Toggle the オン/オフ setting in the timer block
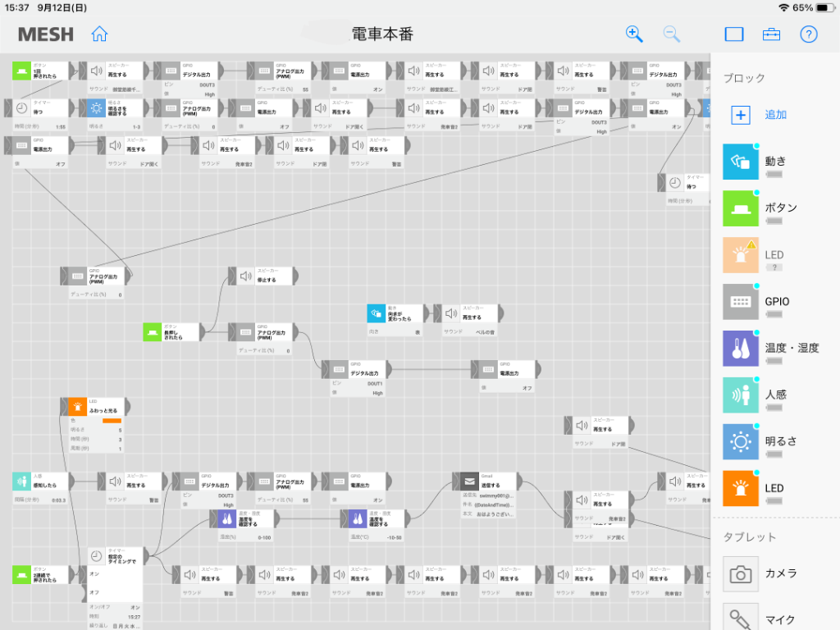Screen dimensions: 840x630 tap(115, 608)
